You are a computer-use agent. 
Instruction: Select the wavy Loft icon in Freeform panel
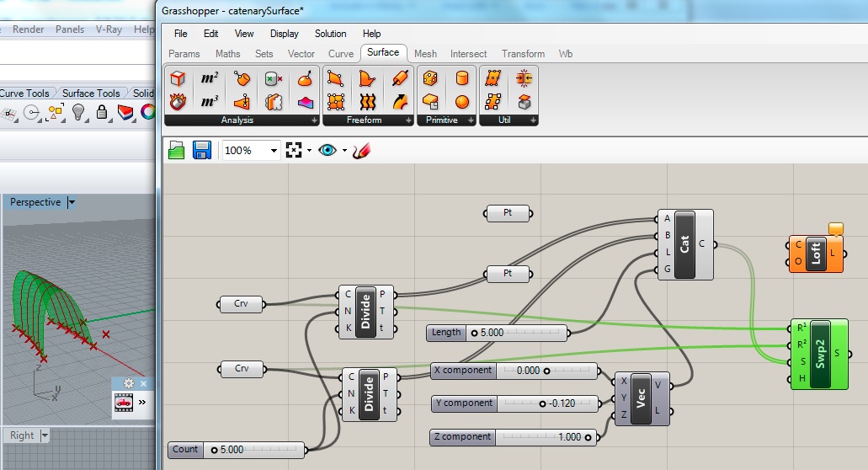point(368,101)
